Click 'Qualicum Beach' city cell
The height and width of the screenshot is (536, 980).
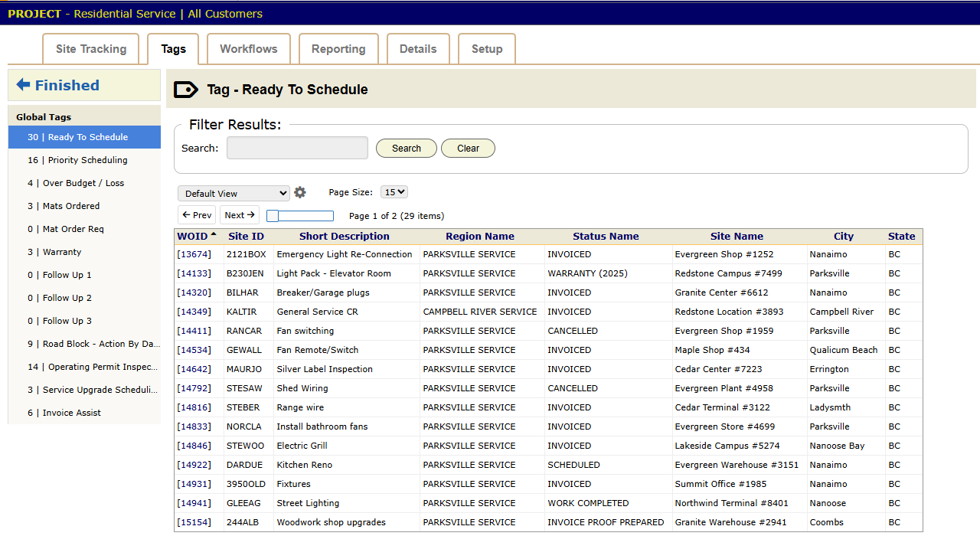click(844, 350)
